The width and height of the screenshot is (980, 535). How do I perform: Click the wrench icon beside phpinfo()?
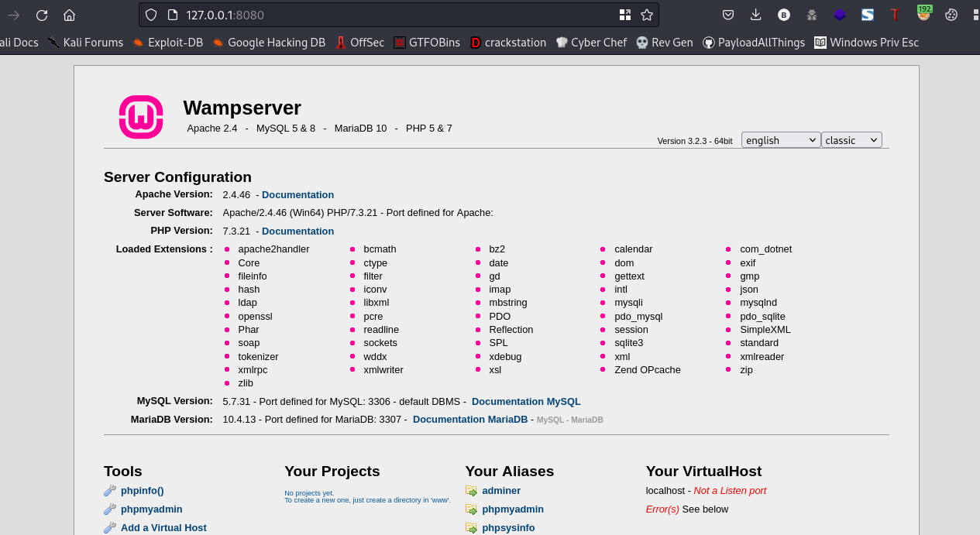coord(110,491)
